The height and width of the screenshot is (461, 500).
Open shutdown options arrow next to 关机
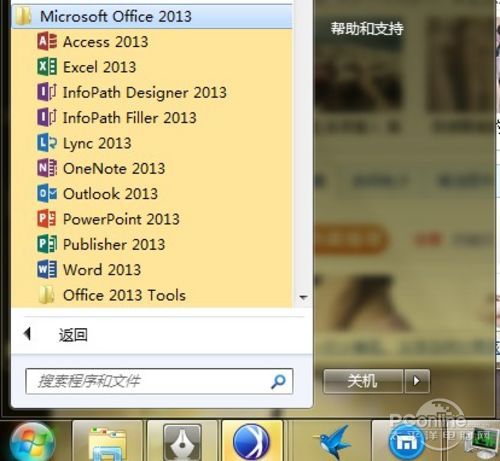click(417, 381)
